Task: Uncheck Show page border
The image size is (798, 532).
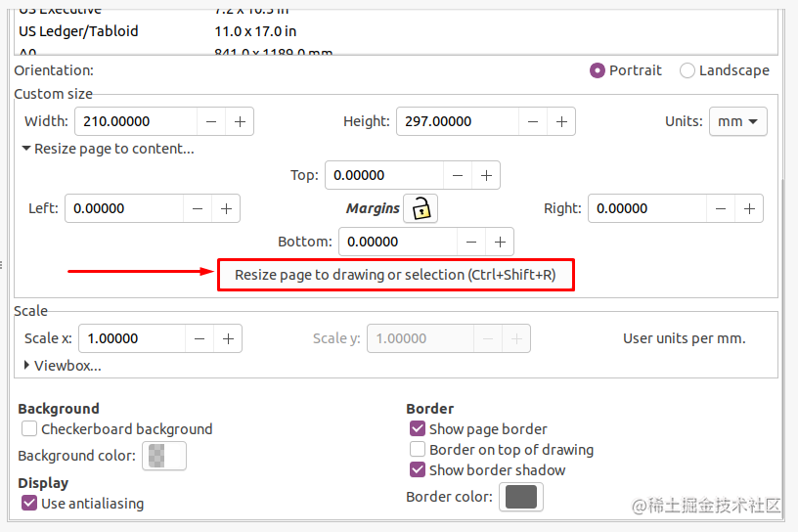Action: 418,428
